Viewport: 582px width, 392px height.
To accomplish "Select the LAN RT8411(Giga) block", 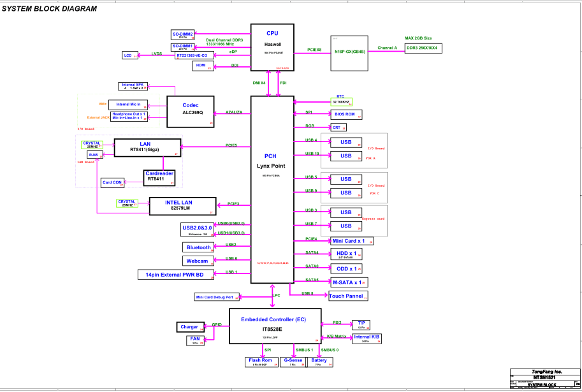I will 147,148.
